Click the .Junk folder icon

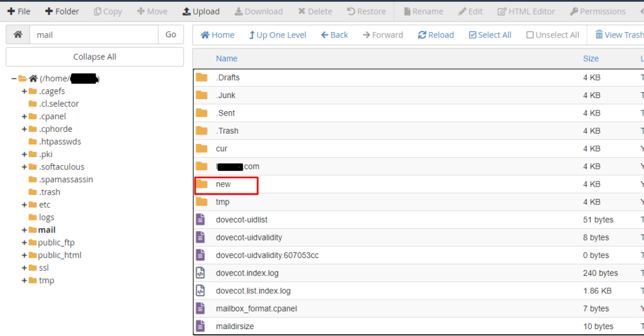coord(202,95)
